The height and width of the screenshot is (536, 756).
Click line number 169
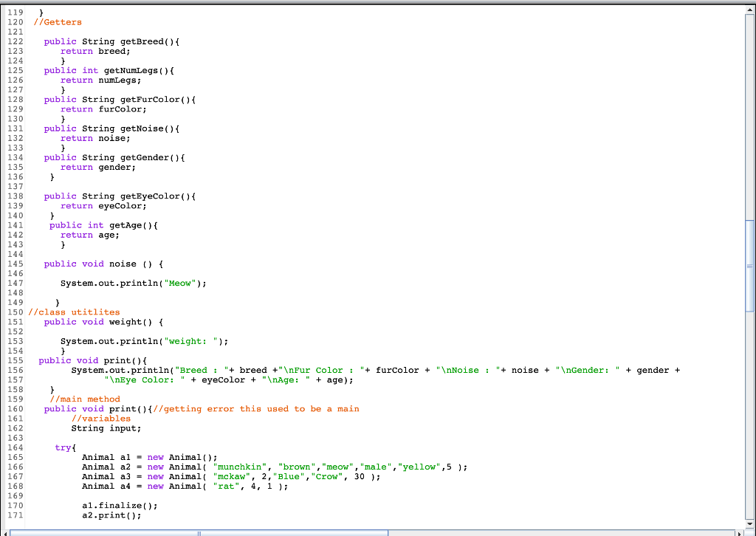[15, 495]
